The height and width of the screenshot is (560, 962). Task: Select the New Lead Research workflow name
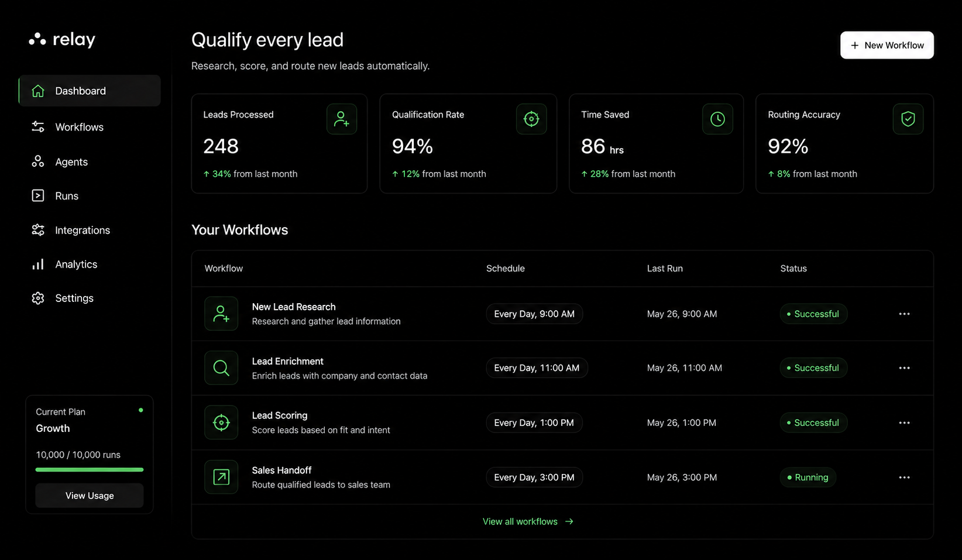[294, 307]
